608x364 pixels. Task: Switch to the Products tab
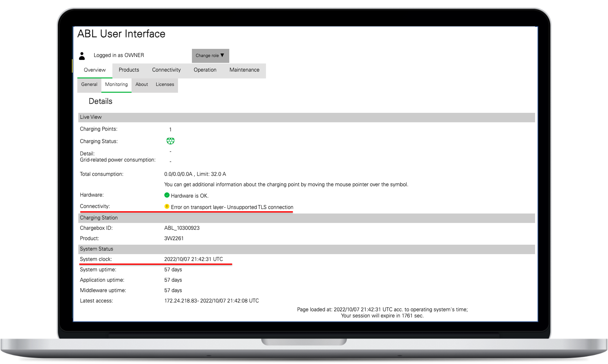point(129,70)
